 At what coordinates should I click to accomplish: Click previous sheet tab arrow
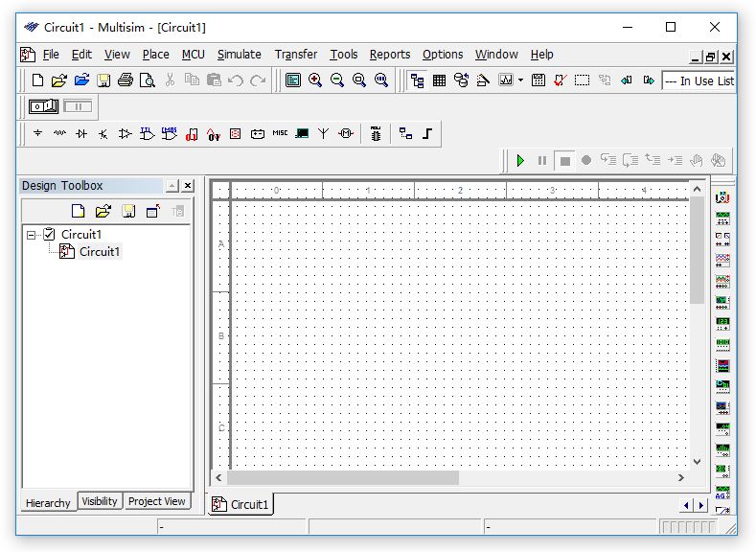click(x=687, y=505)
